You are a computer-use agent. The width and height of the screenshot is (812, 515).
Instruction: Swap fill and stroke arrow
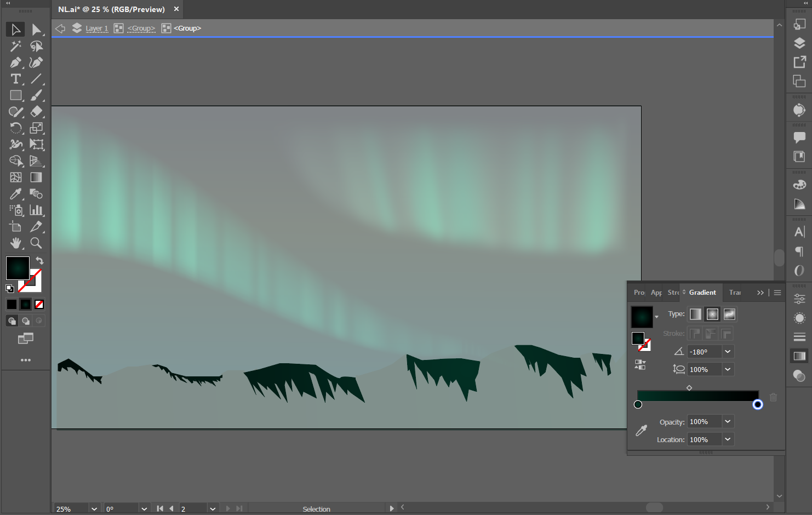[39, 261]
